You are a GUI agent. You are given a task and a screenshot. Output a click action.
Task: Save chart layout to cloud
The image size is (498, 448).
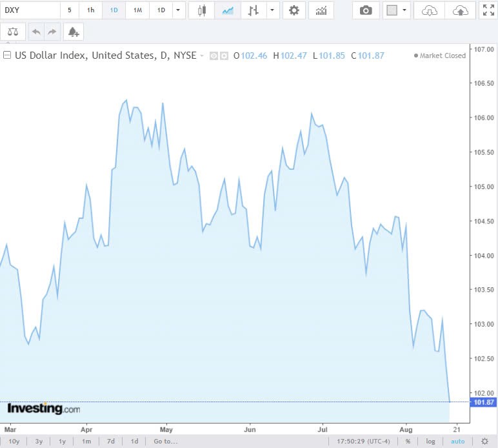coord(460,10)
